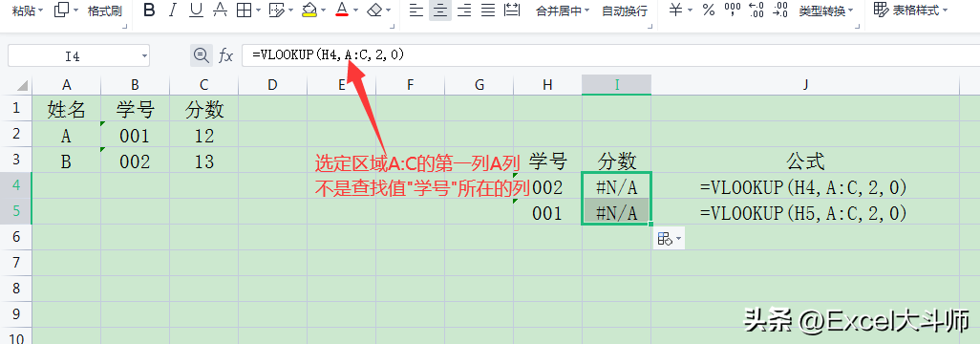Click the cell borders grid icon
980x344 pixels.
244,10
